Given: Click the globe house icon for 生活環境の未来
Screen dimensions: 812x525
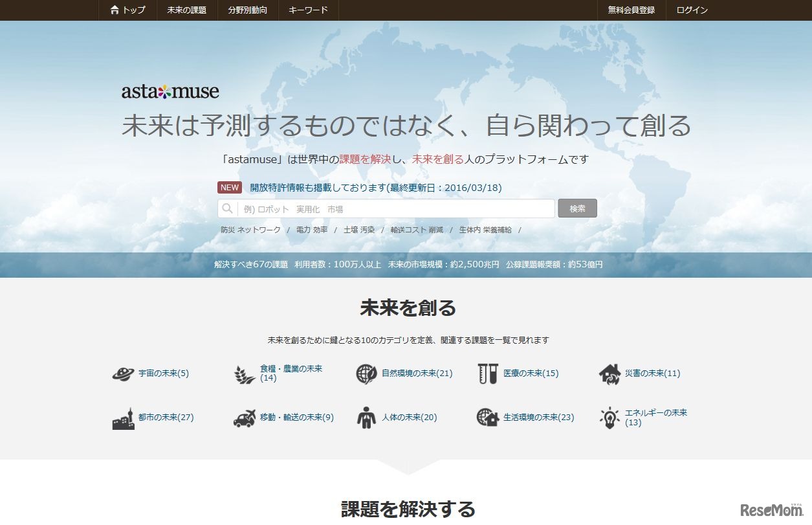Looking at the screenshot, I should pyautogui.click(x=487, y=418).
